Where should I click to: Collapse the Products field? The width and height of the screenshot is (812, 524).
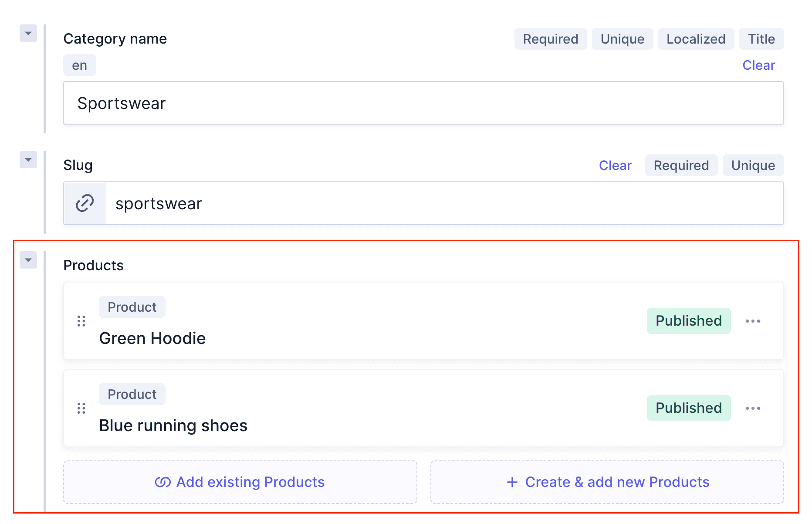pyautogui.click(x=28, y=260)
